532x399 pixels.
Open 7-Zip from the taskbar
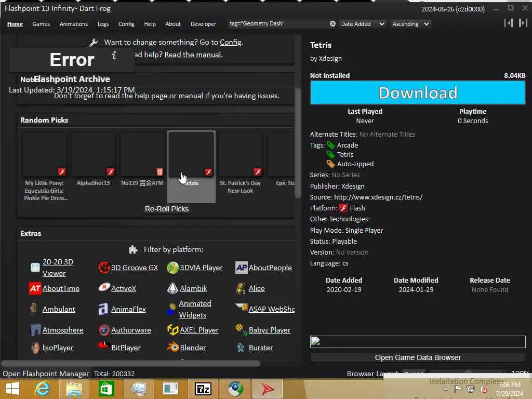point(203,389)
